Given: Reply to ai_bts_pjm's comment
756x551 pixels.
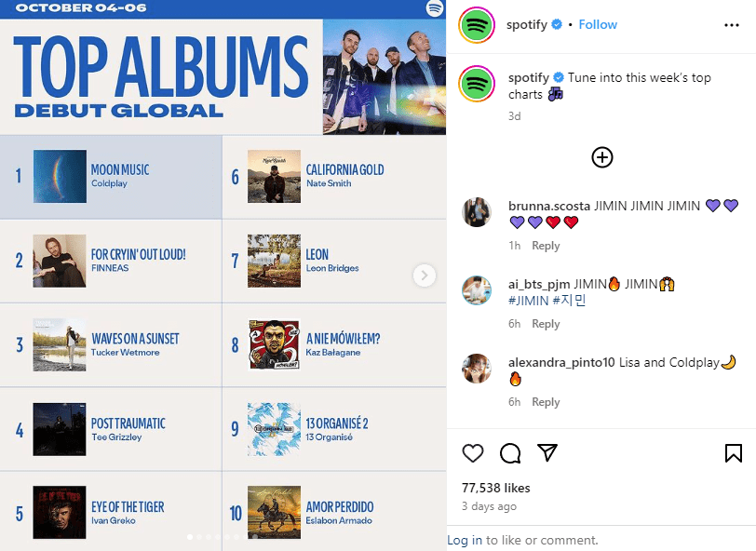Looking at the screenshot, I should pyautogui.click(x=546, y=324).
